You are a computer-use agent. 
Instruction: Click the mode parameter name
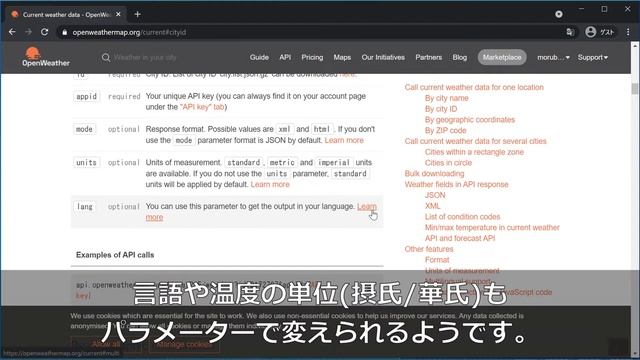coord(84,129)
